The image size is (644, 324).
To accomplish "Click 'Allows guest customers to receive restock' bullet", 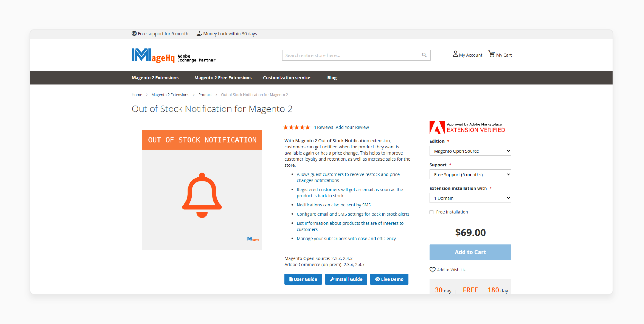I will [348, 177].
